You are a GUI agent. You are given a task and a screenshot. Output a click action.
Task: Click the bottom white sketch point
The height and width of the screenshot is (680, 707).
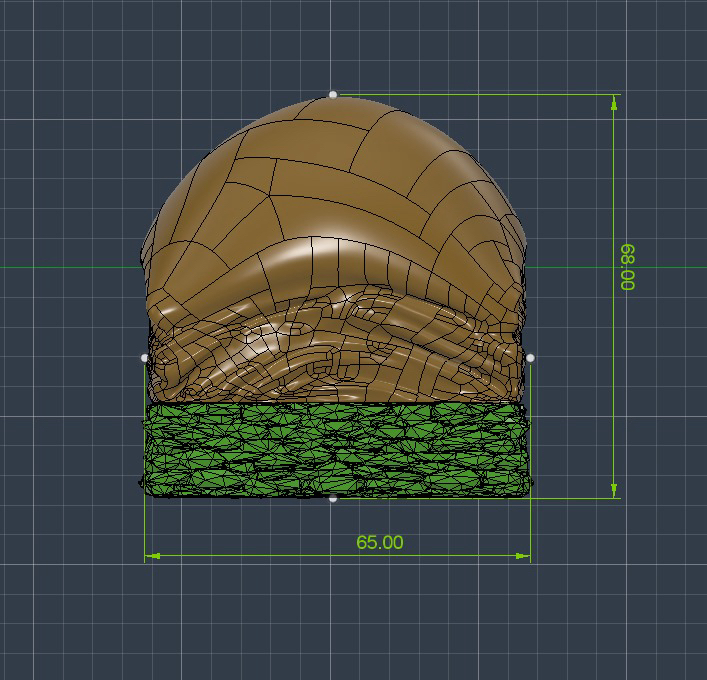[x=333, y=499]
